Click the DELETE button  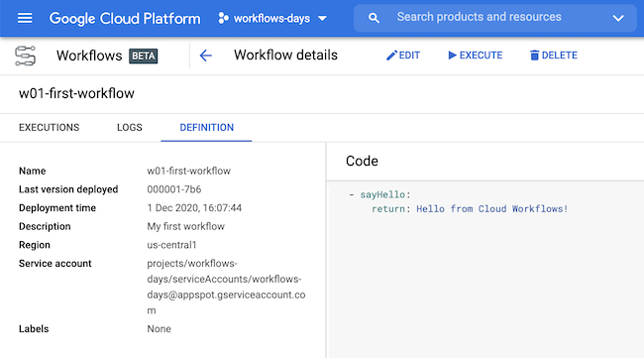point(554,56)
